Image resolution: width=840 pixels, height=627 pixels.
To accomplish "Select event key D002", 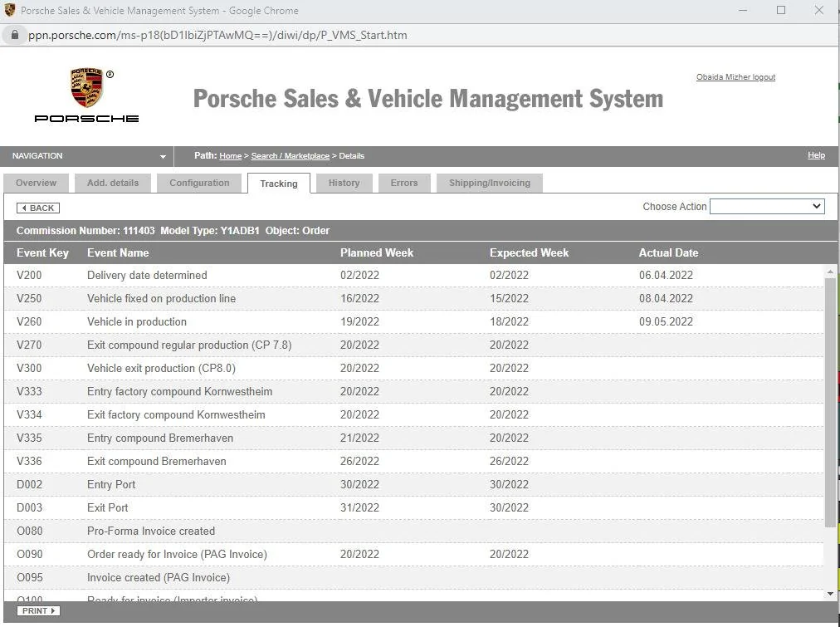I will (29, 484).
